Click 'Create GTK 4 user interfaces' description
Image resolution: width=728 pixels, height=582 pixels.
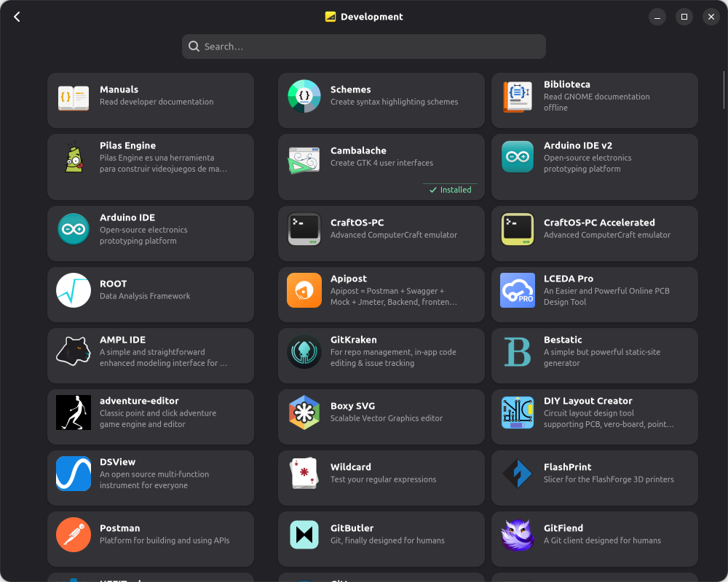click(x=381, y=163)
